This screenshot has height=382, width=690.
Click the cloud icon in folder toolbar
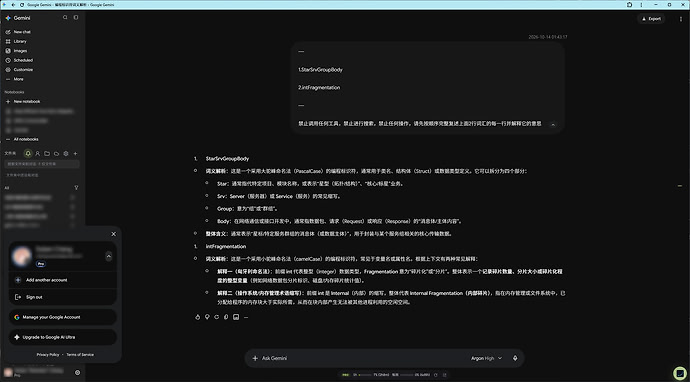[56, 154]
